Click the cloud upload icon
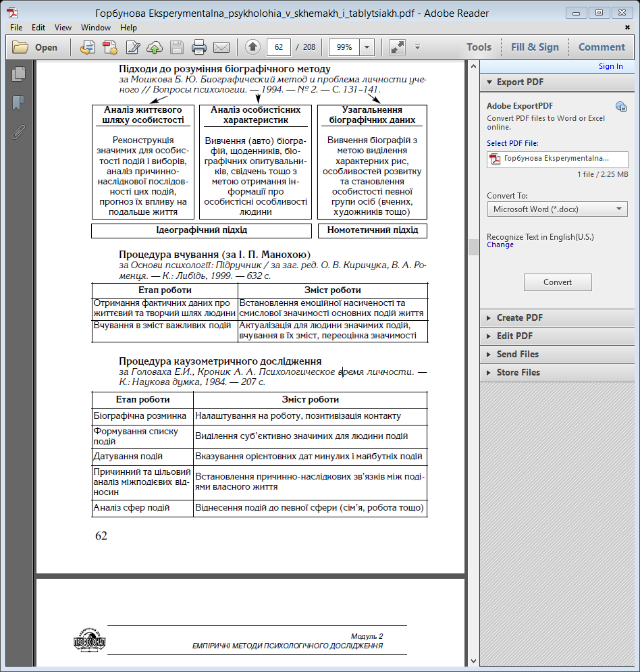Screen dimensions: 640x672 click(x=155, y=47)
